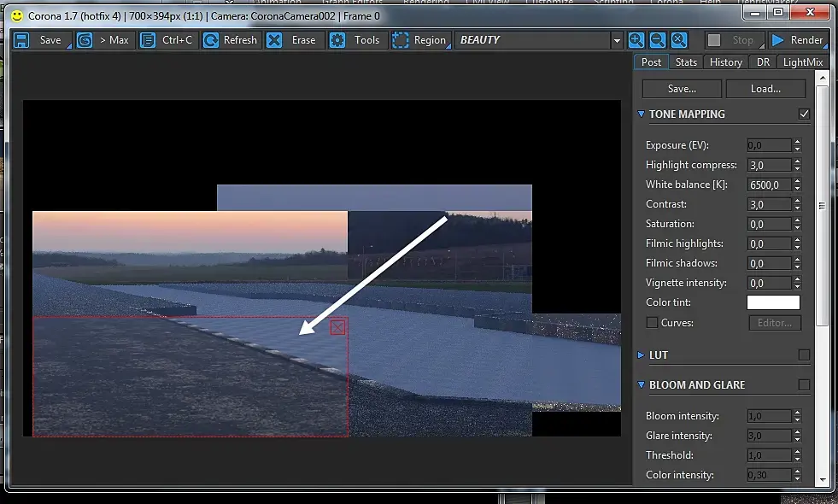This screenshot has width=838, height=504.
Task: Click the Tools text button
Action: coord(366,40)
